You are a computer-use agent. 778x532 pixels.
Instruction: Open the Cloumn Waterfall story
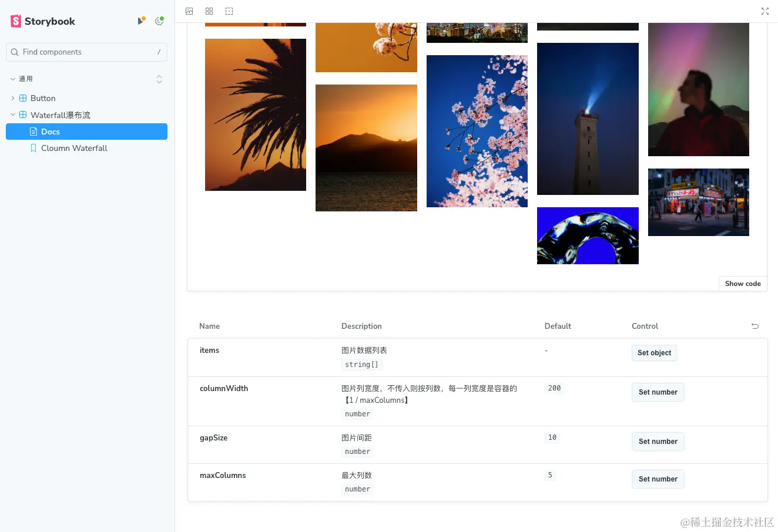point(74,148)
